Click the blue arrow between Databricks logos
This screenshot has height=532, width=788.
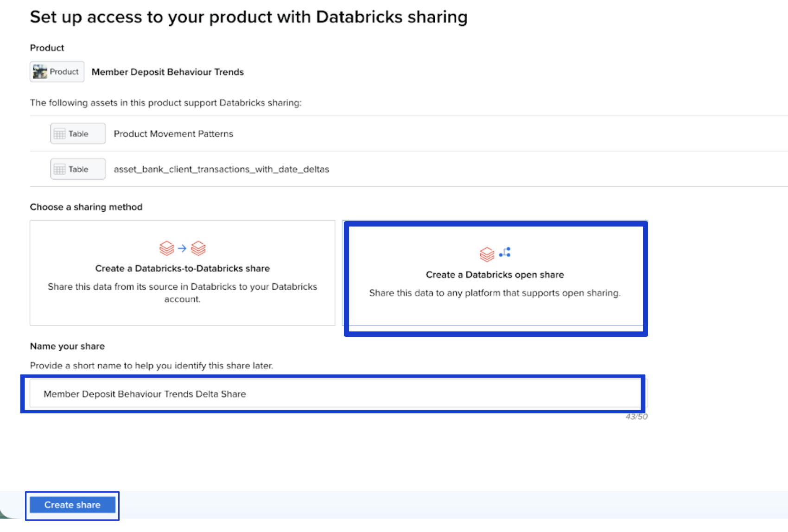(182, 248)
